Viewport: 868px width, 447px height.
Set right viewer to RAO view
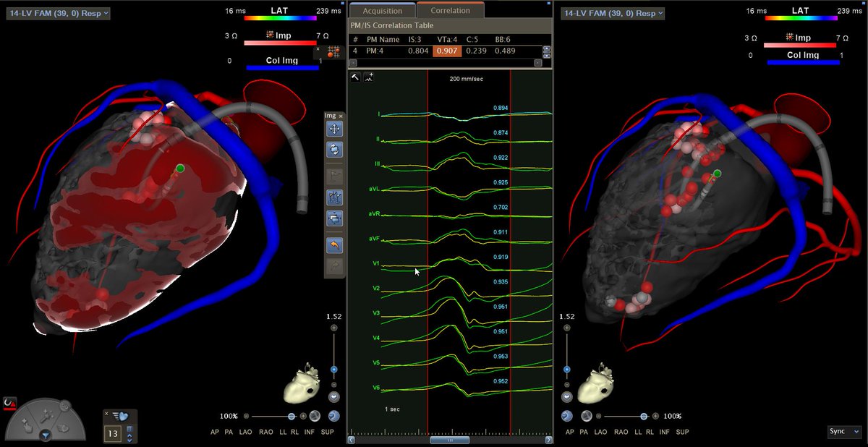[x=621, y=432]
